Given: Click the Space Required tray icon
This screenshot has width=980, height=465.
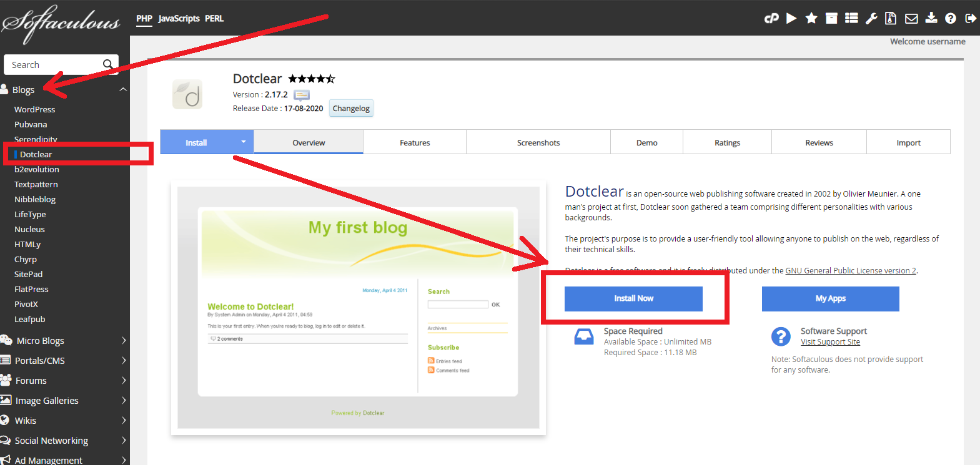Looking at the screenshot, I should click(584, 336).
